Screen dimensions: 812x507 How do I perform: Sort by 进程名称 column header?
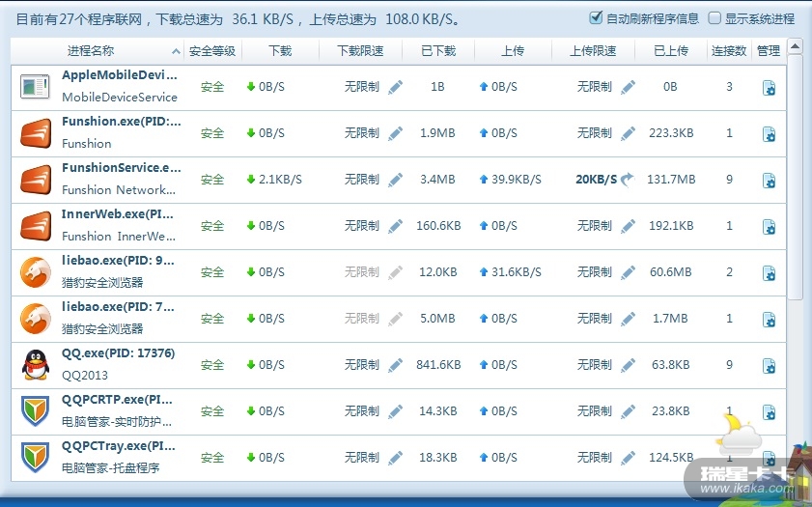click(92, 50)
